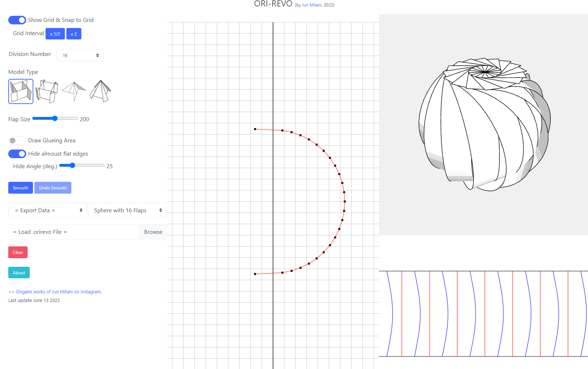Viewport: 588px width, 369px height.
Task: Double grid interval with x 2 button
Action: [74, 34]
